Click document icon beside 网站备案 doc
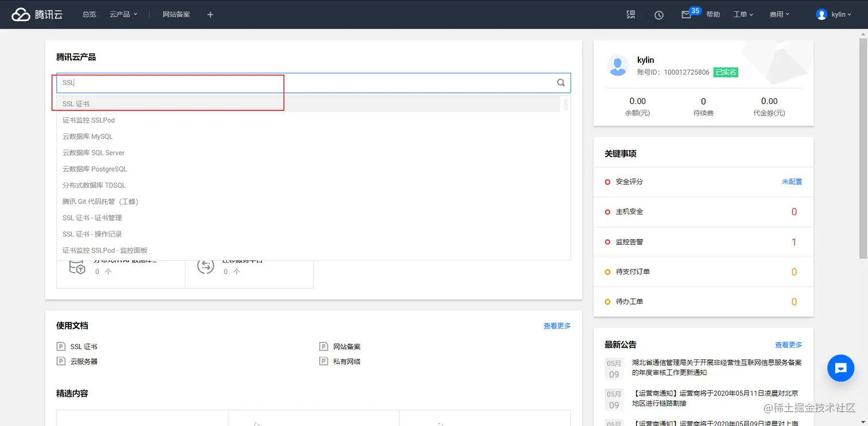Screen dimensions: 868x426 pos(324,347)
